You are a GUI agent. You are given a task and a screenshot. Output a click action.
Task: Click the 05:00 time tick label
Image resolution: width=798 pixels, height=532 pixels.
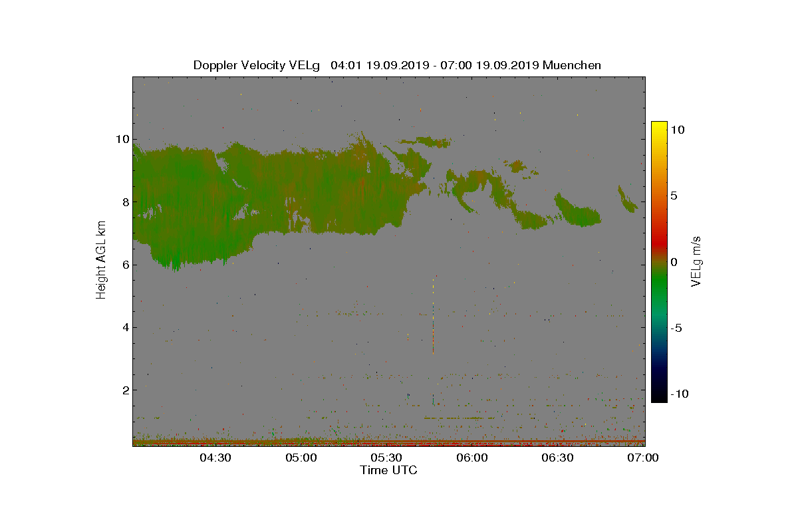pos(301,458)
